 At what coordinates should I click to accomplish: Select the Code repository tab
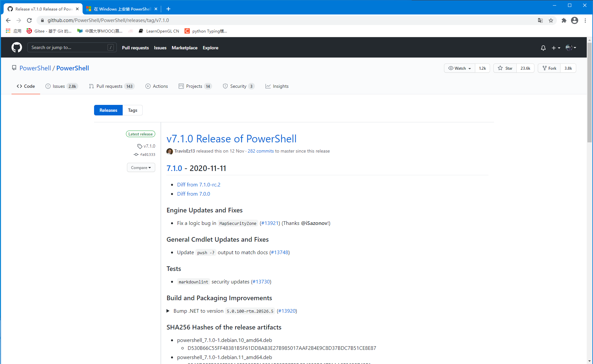(x=26, y=86)
